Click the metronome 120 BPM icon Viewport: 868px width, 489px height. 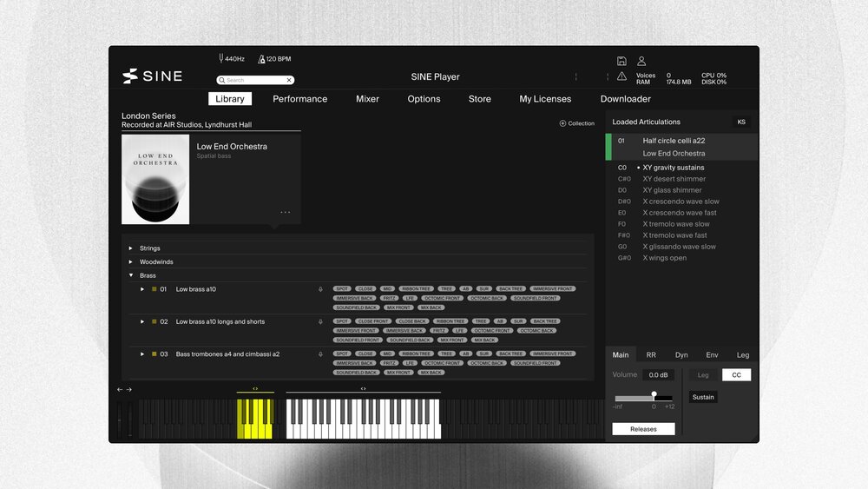[261, 58]
